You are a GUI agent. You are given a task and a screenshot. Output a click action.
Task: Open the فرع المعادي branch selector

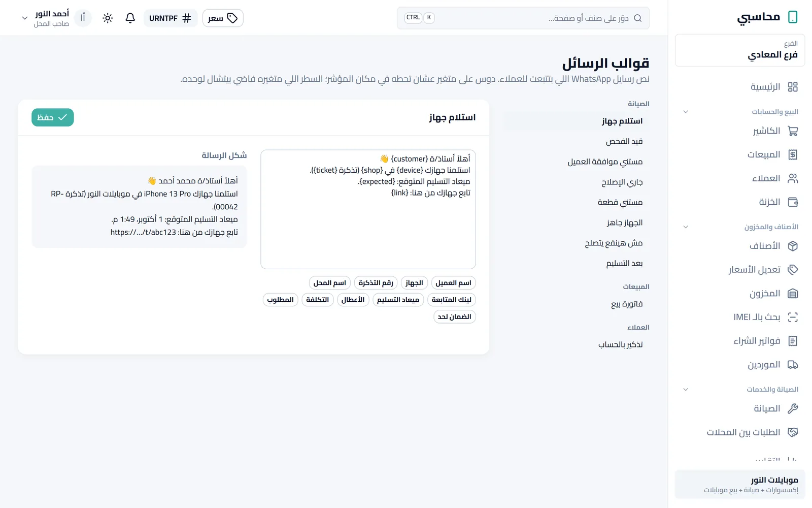point(740,50)
